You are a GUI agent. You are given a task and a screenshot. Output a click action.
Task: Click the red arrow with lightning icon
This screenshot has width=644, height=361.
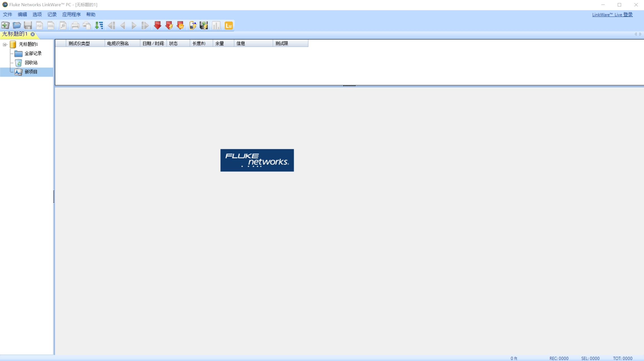[x=169, y=25]
